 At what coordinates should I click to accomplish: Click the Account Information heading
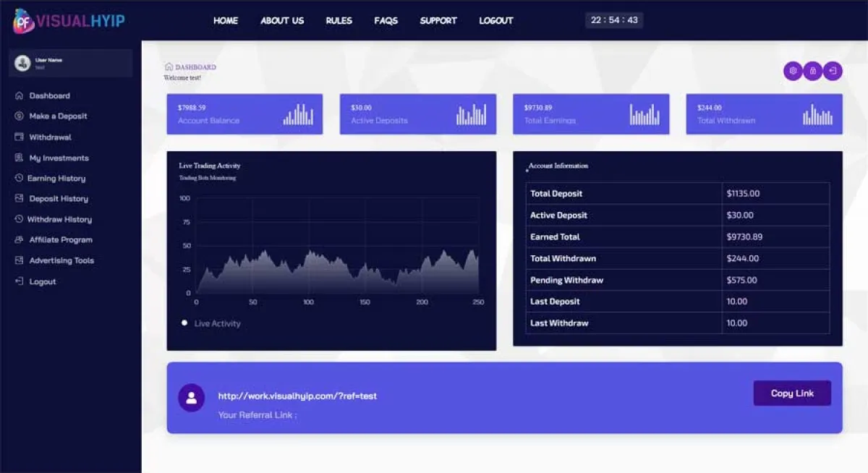pyautogui.click(x=558, y=166)
